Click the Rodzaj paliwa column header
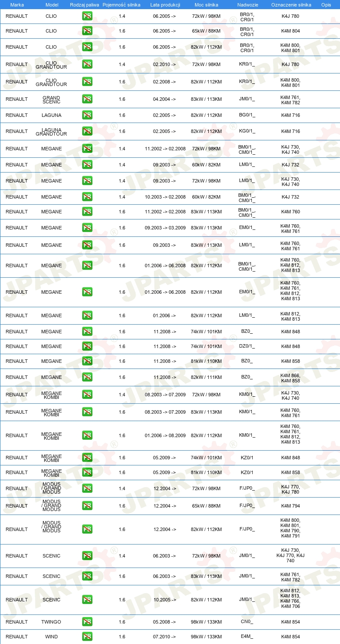 84,5
